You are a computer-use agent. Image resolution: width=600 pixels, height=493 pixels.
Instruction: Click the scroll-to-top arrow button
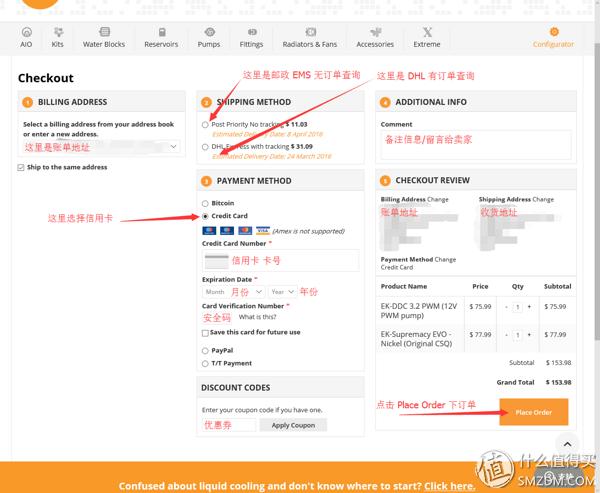(x=567, y=444)
